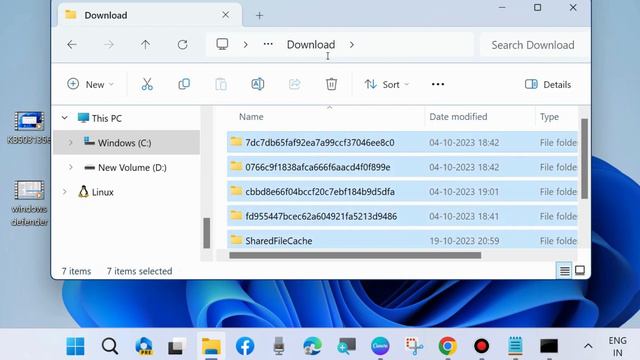The height and width of the screenshot is (360, 640).
Task: Click the horizontal scrollbar in file list
Action: (x=355, y=256)
